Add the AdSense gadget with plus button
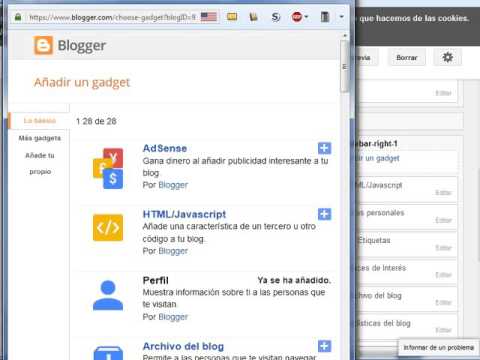This screenshot has height=360, width=480. click(x=324, y=148)
